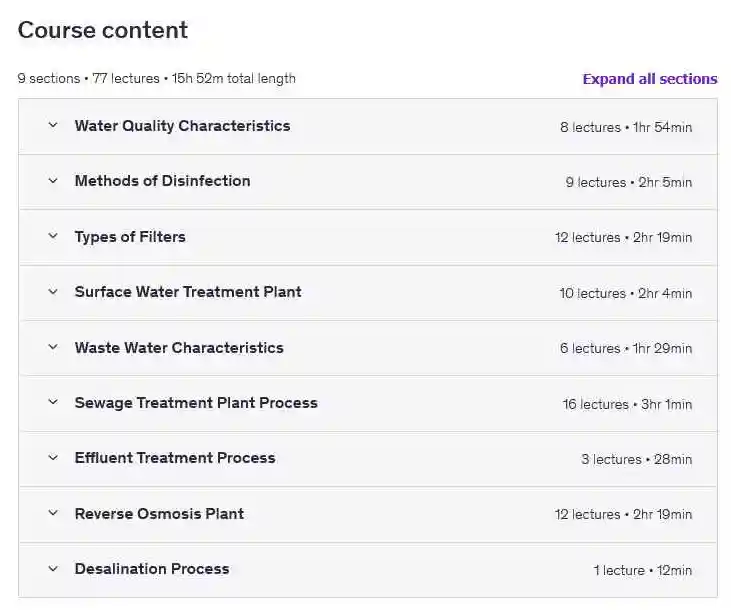Expand the Reverse Osmosis Plant chevron
The height and width of the screenshot is (610, 731).
pyautogui.click(x=53, y=514)
